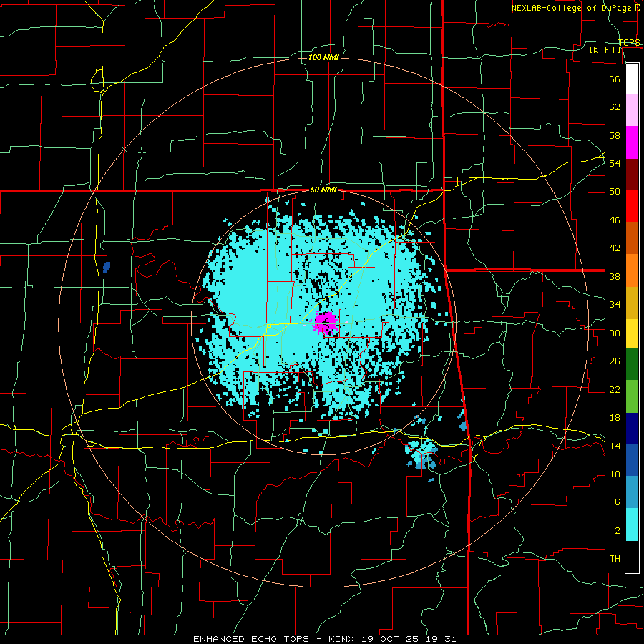644x644 pixels.
Task: Click the dark orange legend swatch
Action: click(x=632, y=238)
